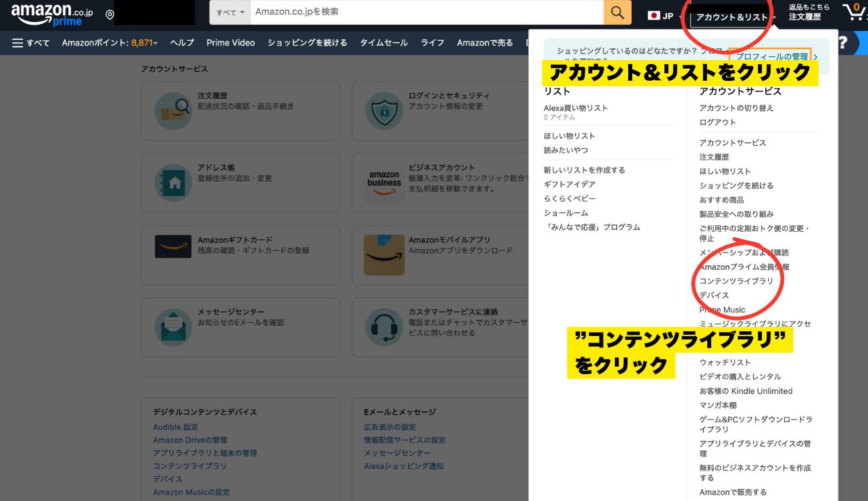
Task: Open Alexa買い物リスト in the list menu
Action: [576, 108]
